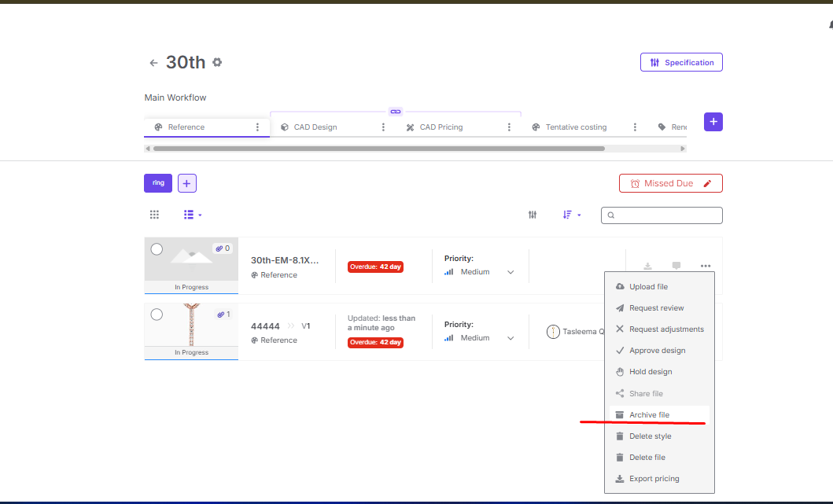Viewport: 833px width, 504px height.
Task: Expand Priority dropdown for 30th-EM-8.1X row
Action: [510, 272]
